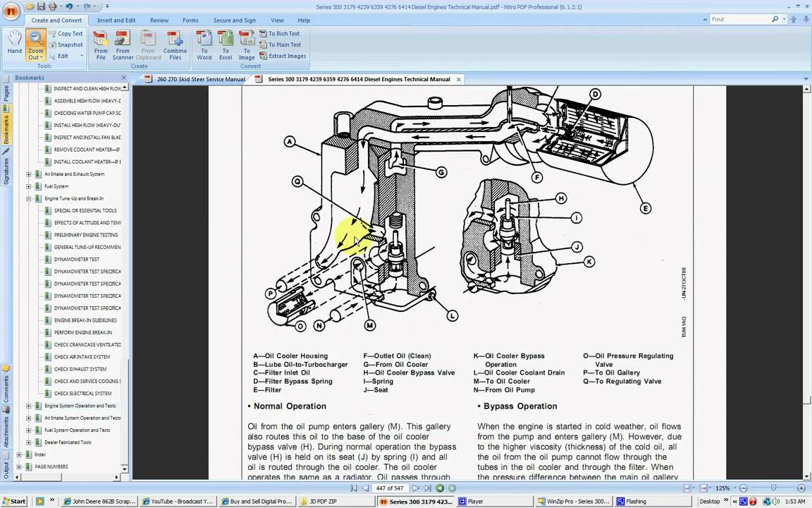Click To Rich Text
The image size is (812, 508).
click(x=280, y=33)
